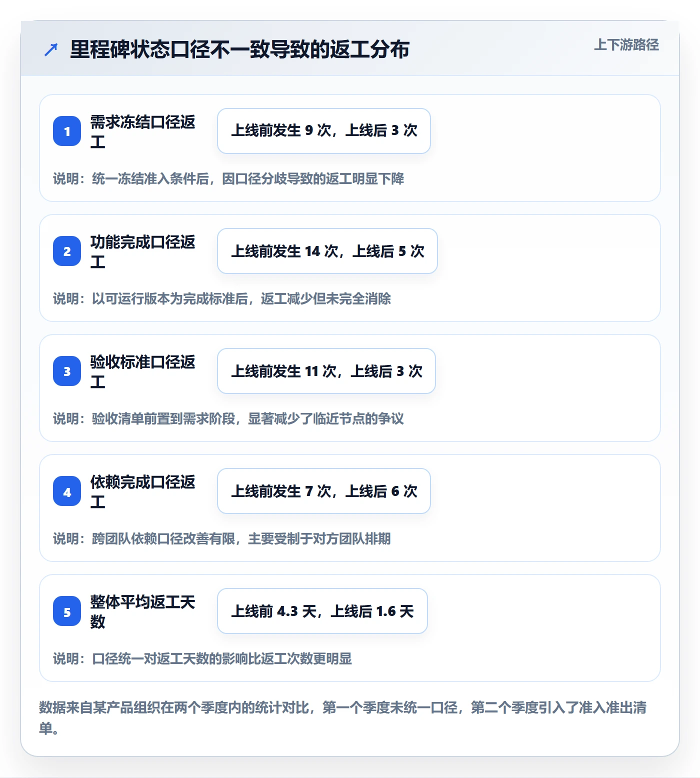Screen dimensions: 700x778
Task: Click the value pill 上线前 4.3 天，上线后 1.6 天
Action: (x=322, y=611)
